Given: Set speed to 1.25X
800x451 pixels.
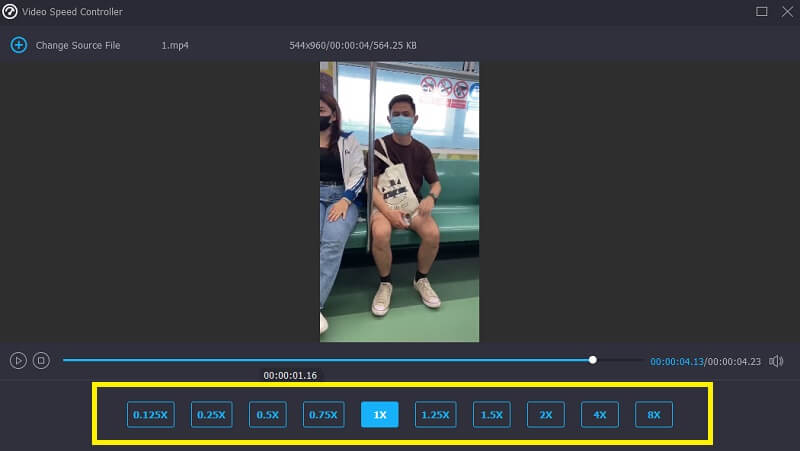Looking at the screenshot, I should click(x=435, y=414).
